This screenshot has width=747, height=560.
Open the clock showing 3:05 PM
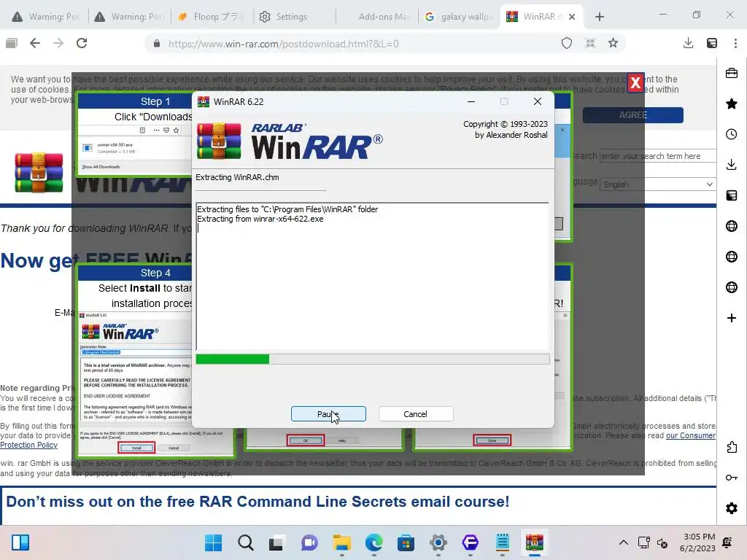697,542
